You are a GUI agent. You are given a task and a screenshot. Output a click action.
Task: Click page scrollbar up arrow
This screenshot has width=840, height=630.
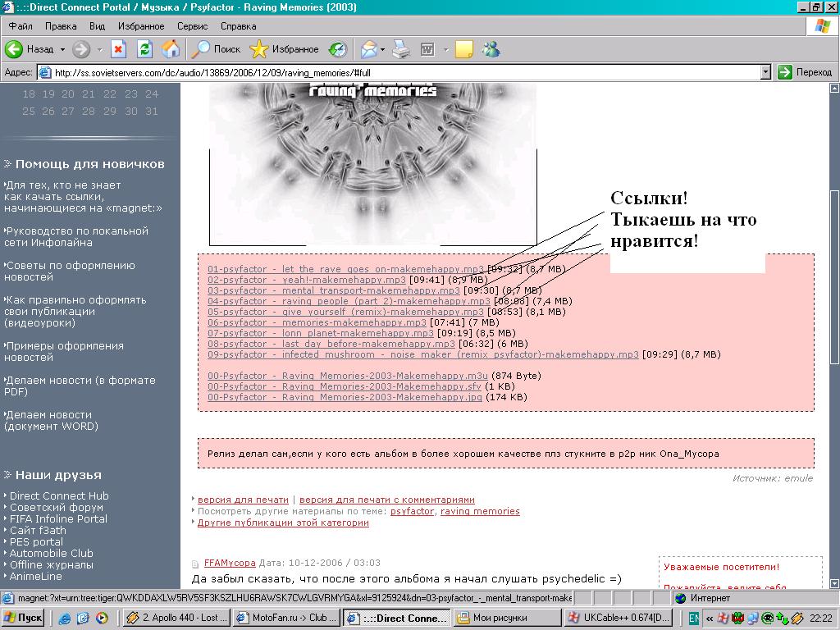pos(834,89)
